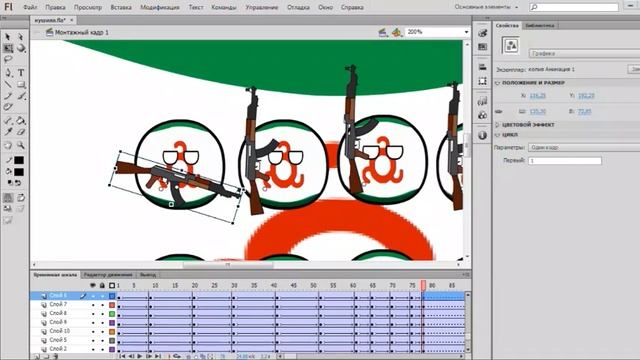Open the stage zoom 200% dropdown
Viewport: 640px width, 360px height.
click(466, 32)
